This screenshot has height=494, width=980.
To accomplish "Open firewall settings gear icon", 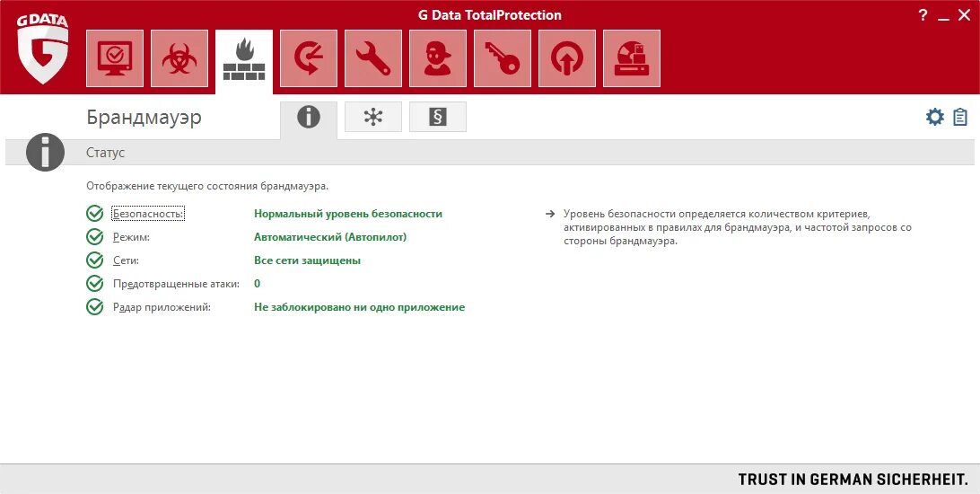I will 935,117.
